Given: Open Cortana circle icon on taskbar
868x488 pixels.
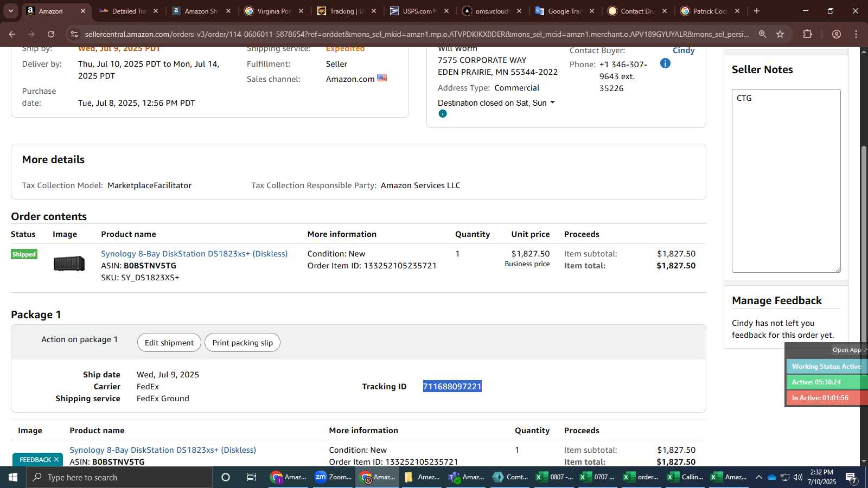Looking at the screenshot, I should 226,477.
